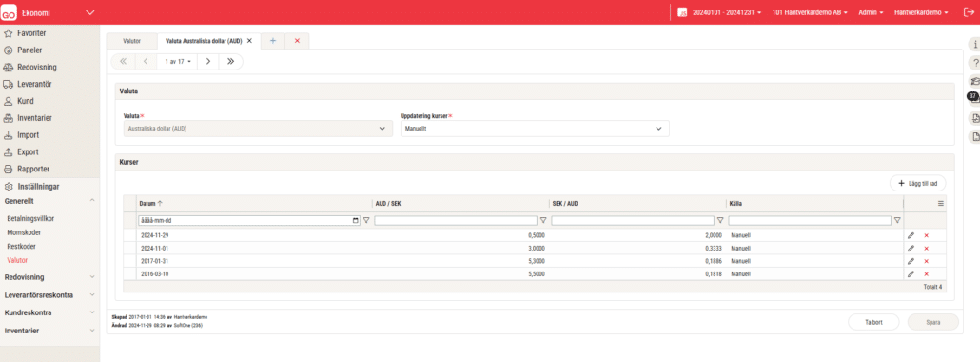
Task: Edit the 2024-11-01 rate row
Action: pos(911,248)
